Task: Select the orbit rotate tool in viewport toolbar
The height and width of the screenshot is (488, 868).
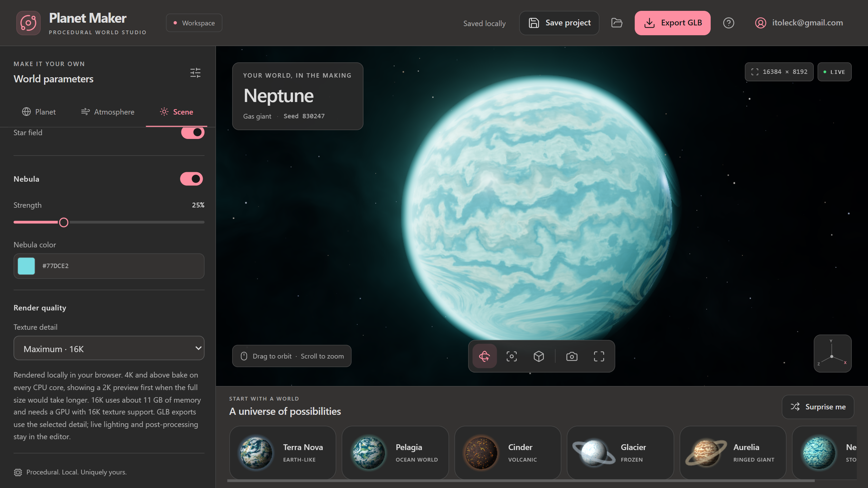Action: tap(485, 356)
